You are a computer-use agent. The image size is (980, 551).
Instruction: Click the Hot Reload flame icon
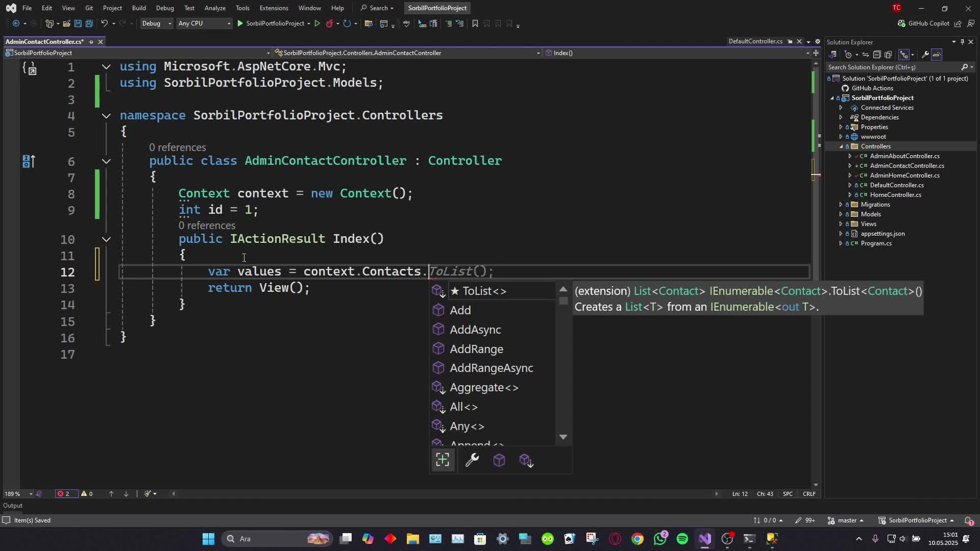coord(330,23)
